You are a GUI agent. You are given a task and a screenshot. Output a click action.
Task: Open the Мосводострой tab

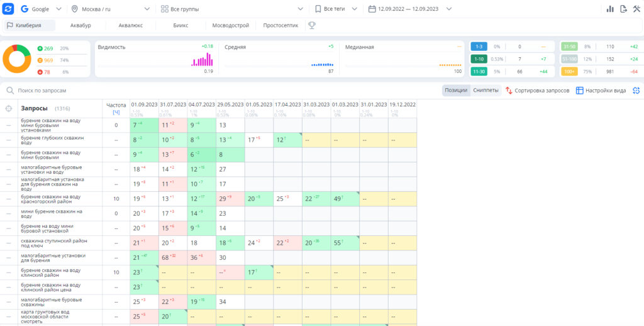230,25
